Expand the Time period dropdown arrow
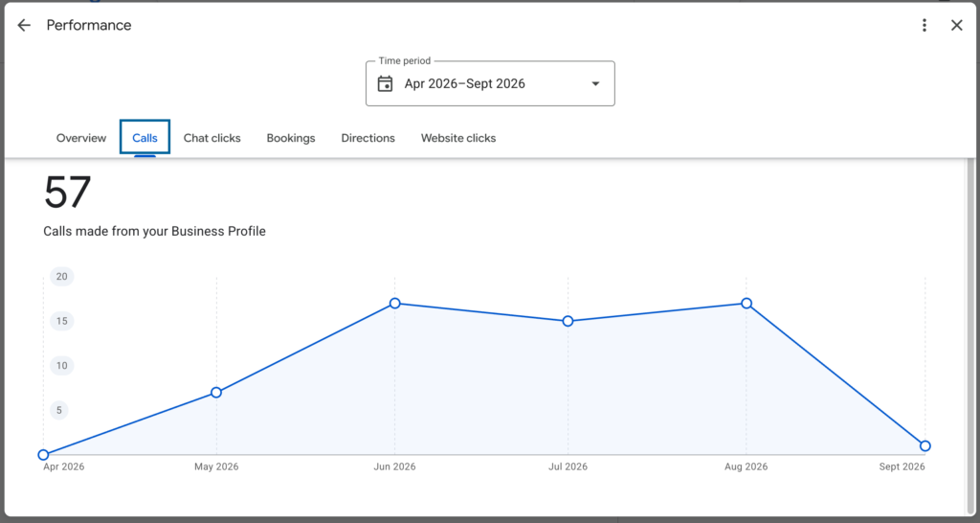This screenshot has width=980, height=523. (x=595, y=84)
